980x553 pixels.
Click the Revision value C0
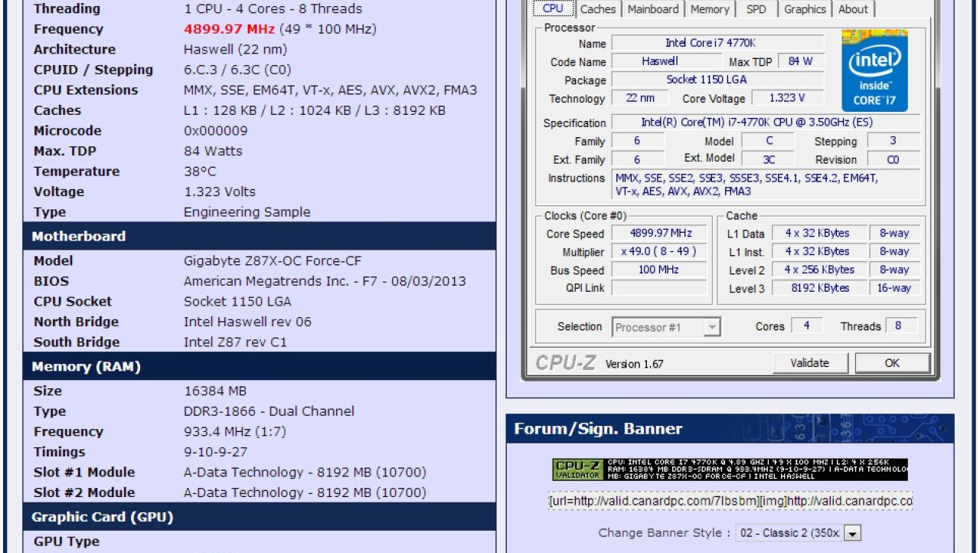coord(893,159)
